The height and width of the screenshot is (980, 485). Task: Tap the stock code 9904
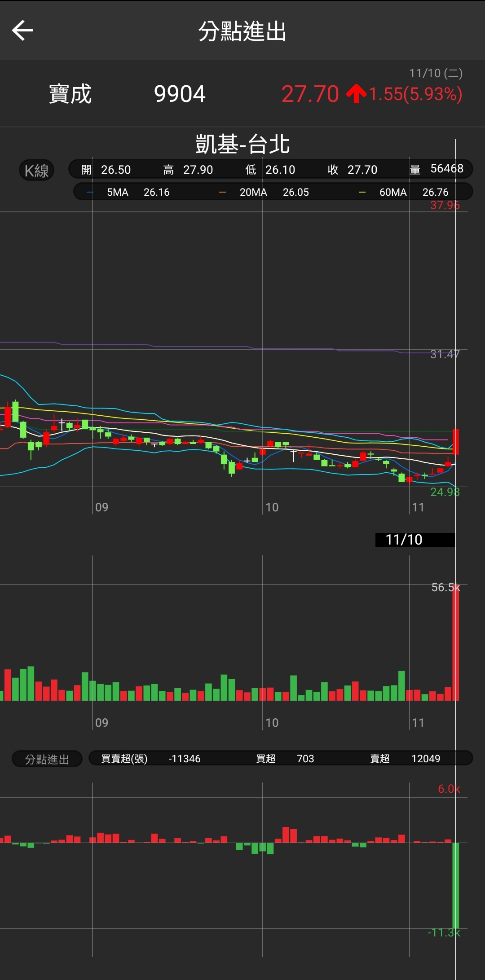pyautogui.click(x=180, y=94)
